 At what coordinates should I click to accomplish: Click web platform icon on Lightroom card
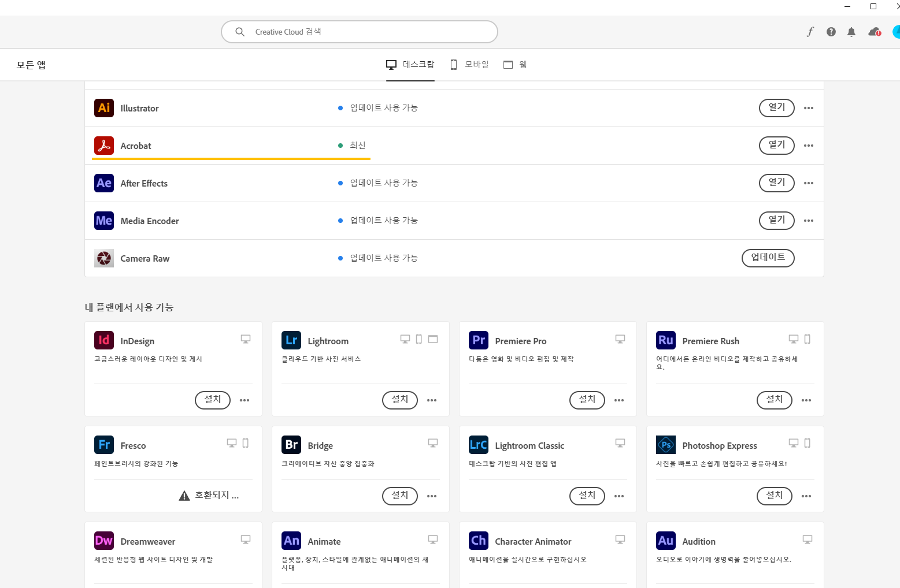point(433,339)
